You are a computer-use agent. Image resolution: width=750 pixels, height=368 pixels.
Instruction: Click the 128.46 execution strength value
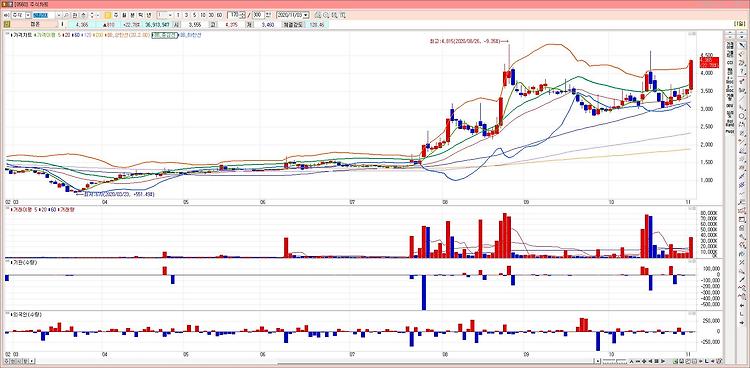pos(317,24)
